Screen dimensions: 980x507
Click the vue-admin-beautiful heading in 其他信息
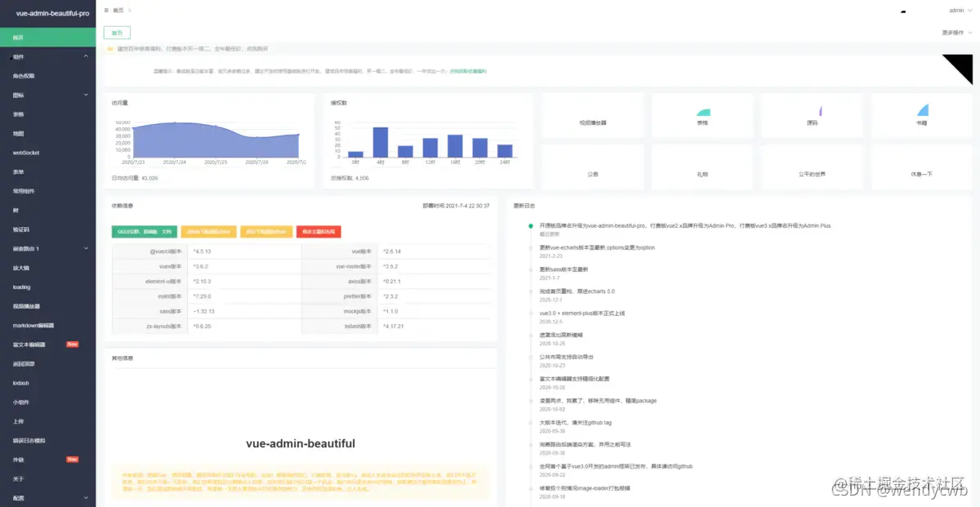click(301, 444)
